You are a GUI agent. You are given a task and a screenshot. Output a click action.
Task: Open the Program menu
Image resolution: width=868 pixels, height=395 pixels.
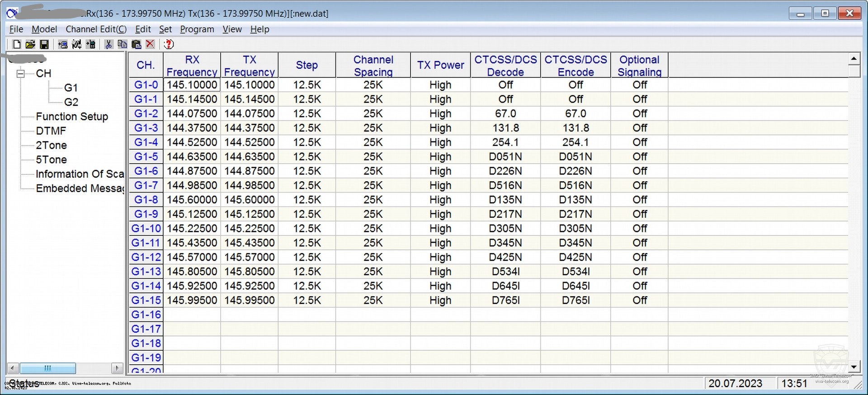(197, 29)
